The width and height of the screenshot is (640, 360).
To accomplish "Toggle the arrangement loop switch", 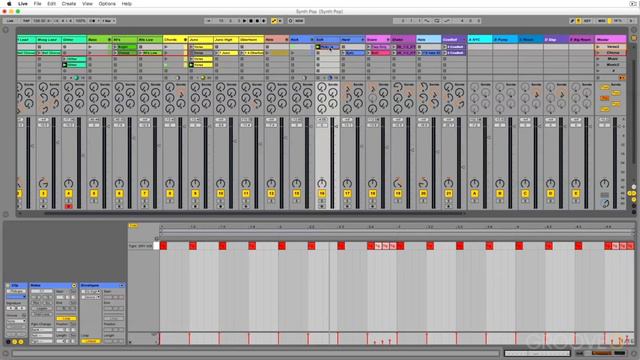I will click(x=437, y=20).
